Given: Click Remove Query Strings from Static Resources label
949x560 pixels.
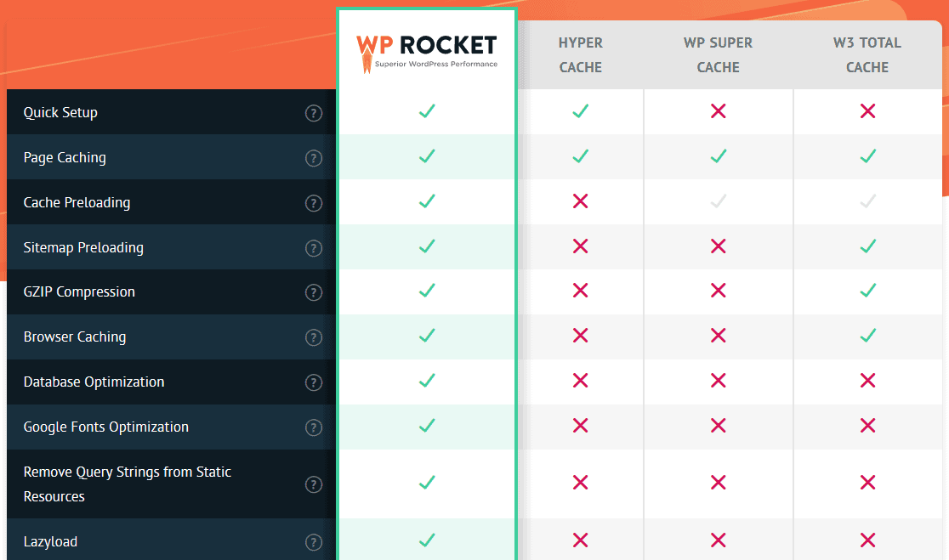Looking at the screenshot, I should [127, 484].
